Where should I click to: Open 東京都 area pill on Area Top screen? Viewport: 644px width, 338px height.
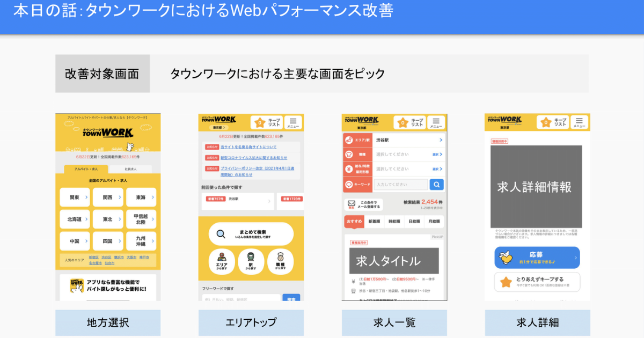point(218,128)
